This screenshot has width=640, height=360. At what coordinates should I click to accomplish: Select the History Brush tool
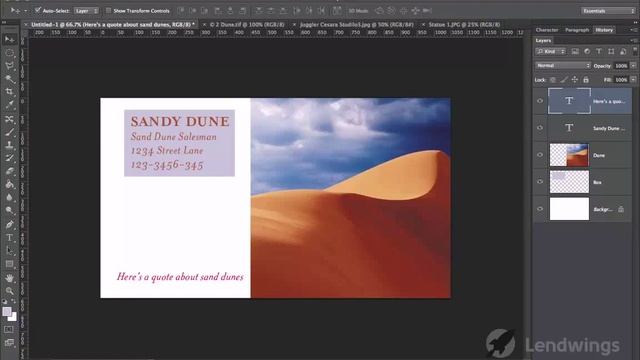pos(9,158)
